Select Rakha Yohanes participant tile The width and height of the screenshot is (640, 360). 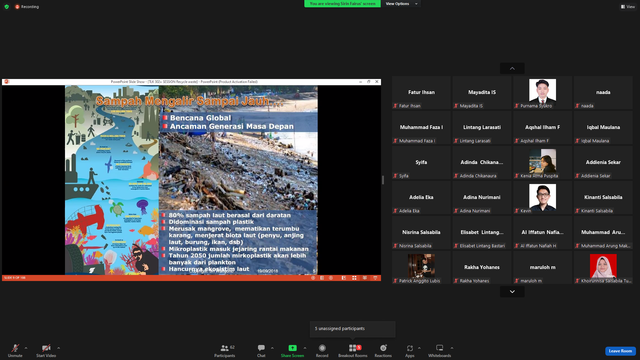click(482, 268)
